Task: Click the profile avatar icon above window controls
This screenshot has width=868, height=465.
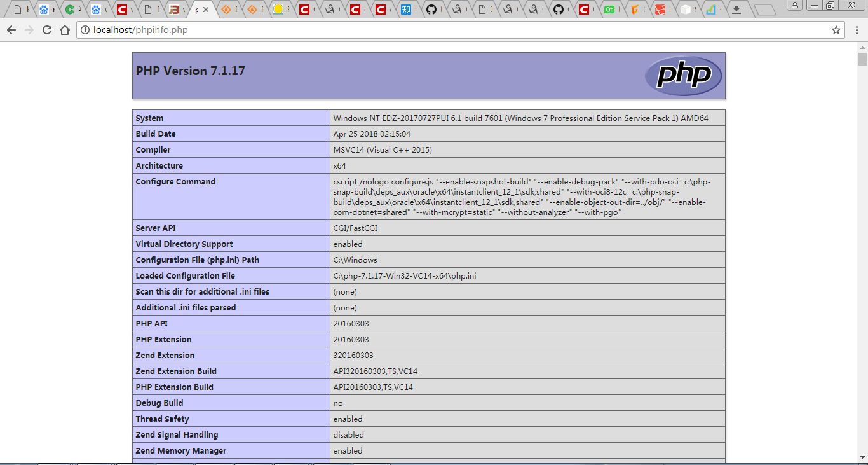Action: (x=795, y=6)
